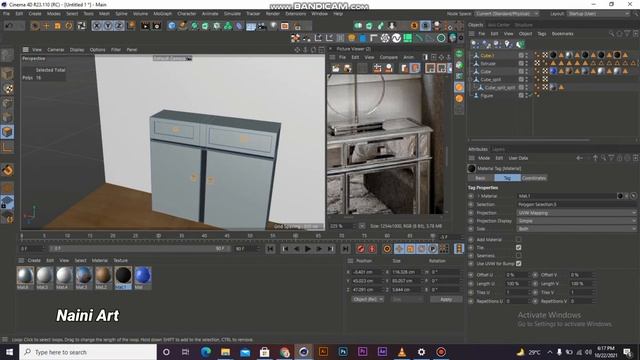Go to end of animation
Image resolution: width=640 pixels, height=360 pixels.
345,249
